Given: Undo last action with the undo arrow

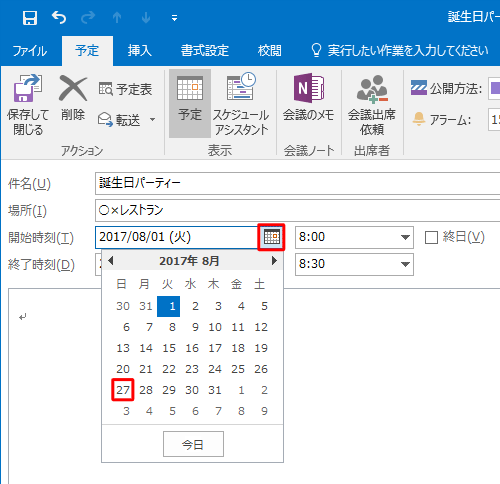Looking at the screenshot, I should click(59, 17).
